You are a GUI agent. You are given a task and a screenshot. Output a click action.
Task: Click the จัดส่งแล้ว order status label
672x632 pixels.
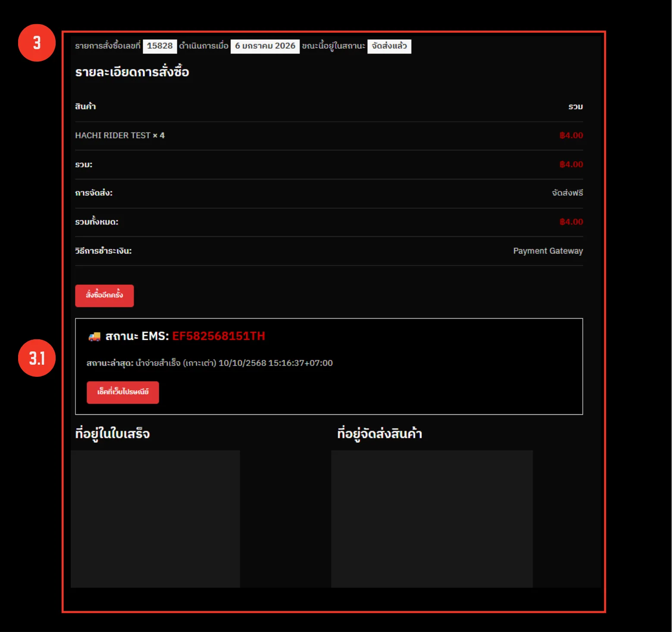click(389, 46)
